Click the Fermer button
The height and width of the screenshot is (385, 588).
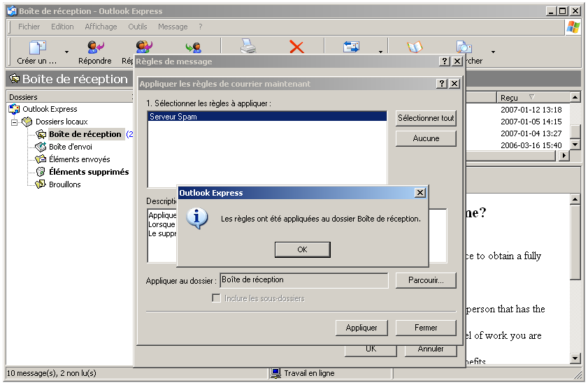[x=426, y=328]
